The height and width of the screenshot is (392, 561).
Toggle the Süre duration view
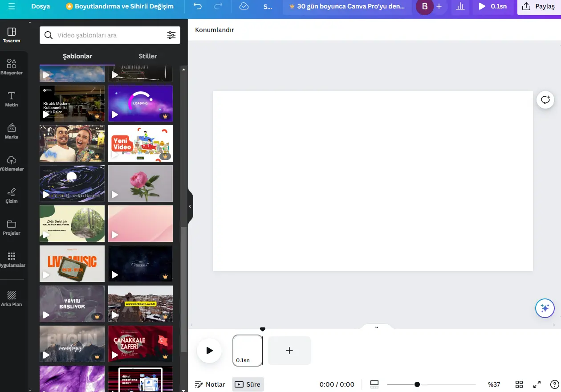click(248, 384)
